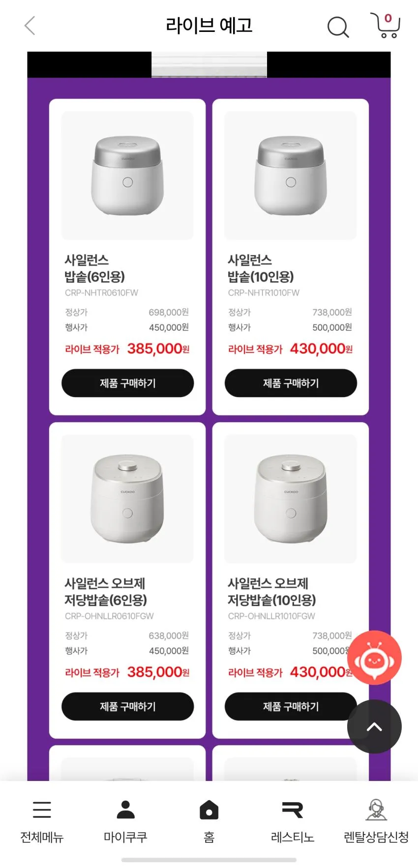Tap the scroll-to-top chevron button
The width and height of the screenshot is (418, 868).
pyautogui.click(x=374, y=726)
